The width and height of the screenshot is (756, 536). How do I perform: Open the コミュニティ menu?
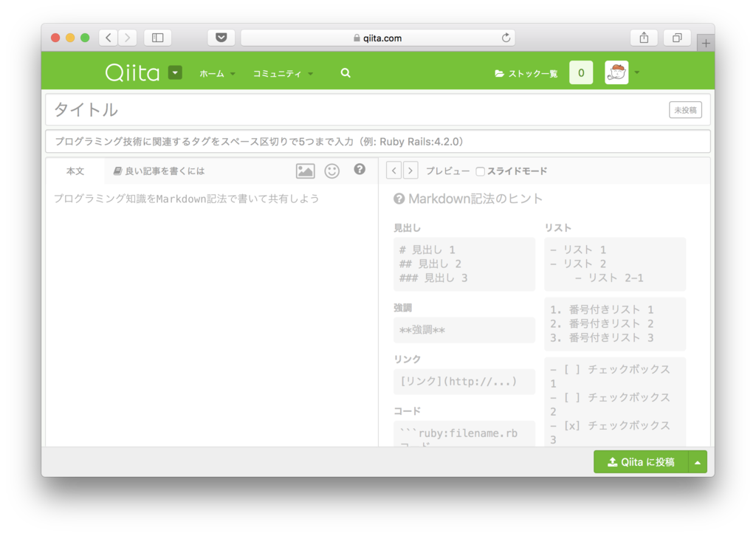click(x=283, y=73)
